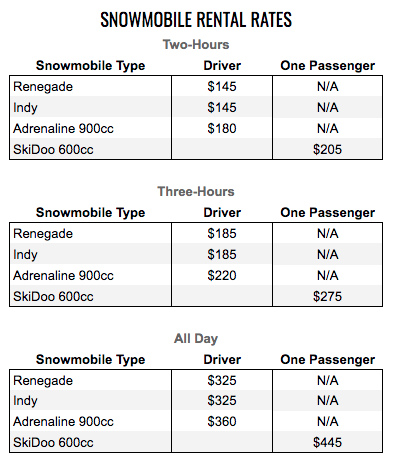Click the Snowmobile Rental Rates title
Image resolution: width=395 pixels, height=464 pixels.
(x=196, y=20)
